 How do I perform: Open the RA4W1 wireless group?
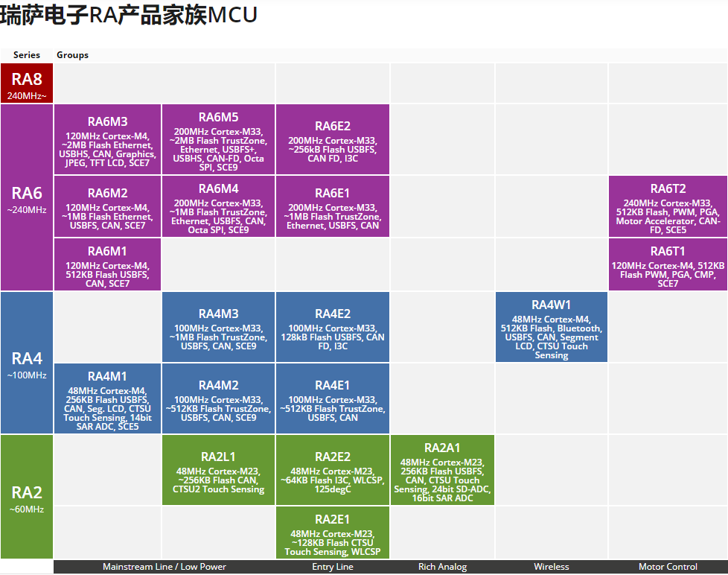click(x=552, y=327)
